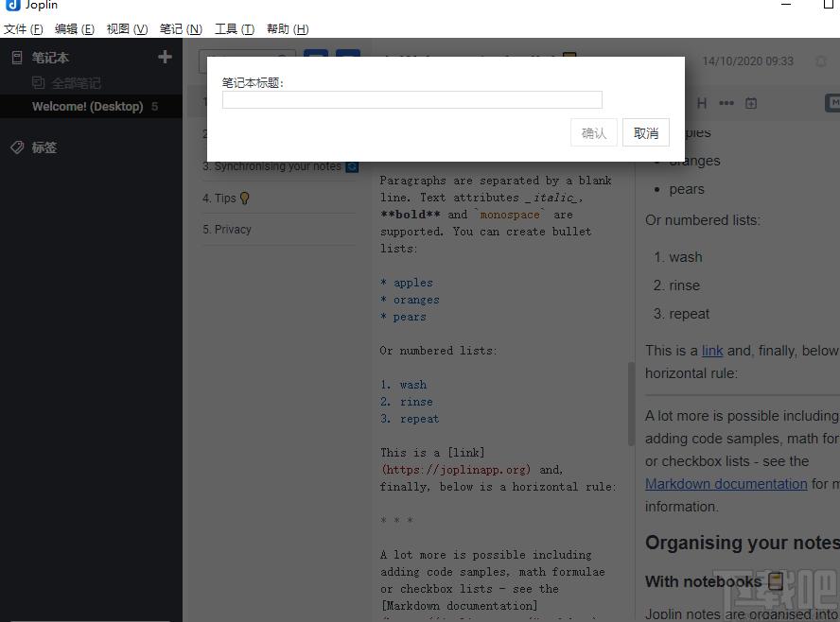Click the alarm bell icon near the date
Image resolution: width=840 pixels, height=622 pixels.
(x=821, y=61)
